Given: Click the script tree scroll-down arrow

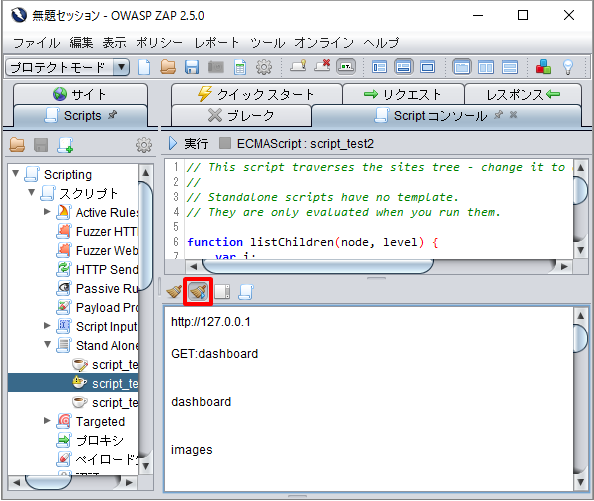Looking at the screenshot, I should pyautogui.click(x=145, y=465).
